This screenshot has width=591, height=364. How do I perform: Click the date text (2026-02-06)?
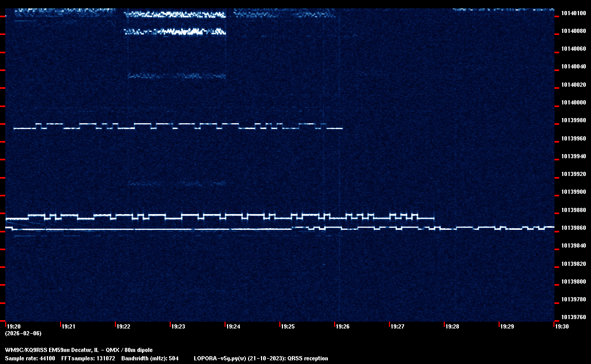click(x=23, y=333)
